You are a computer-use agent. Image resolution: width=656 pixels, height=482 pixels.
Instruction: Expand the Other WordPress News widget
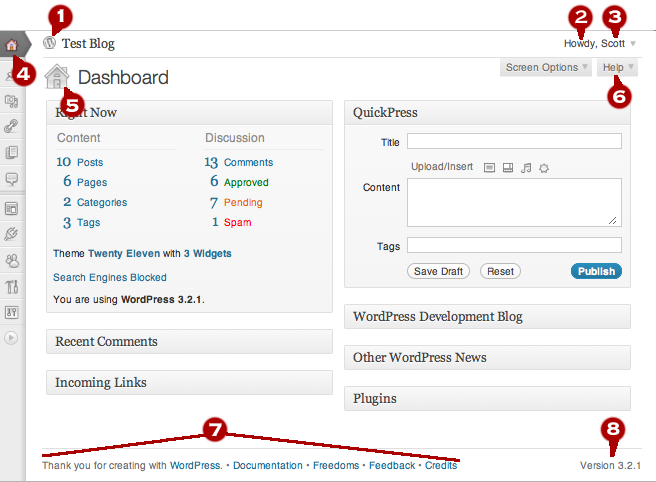point(487,358)
